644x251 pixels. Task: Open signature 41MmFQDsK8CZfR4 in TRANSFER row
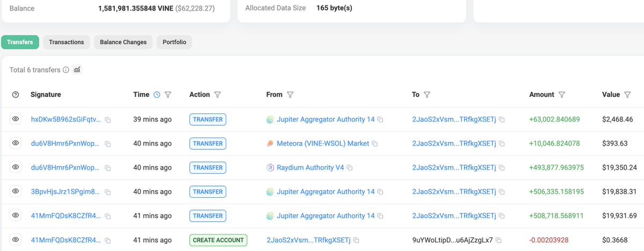(66, 216)
